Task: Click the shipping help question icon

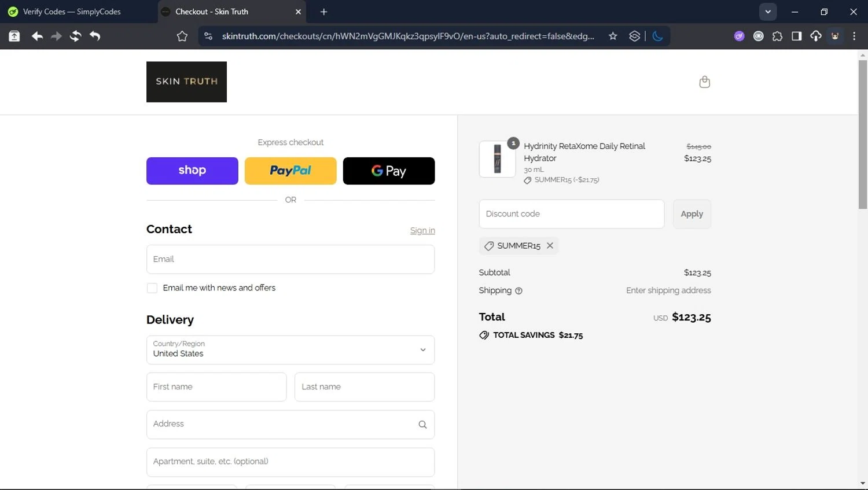Action: pyautogui.click(x=518, y=291)
